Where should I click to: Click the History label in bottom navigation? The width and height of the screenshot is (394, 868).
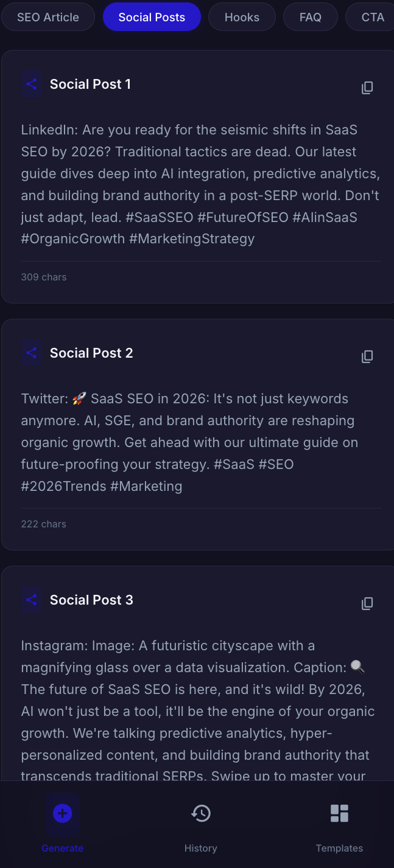pos(201,848)
